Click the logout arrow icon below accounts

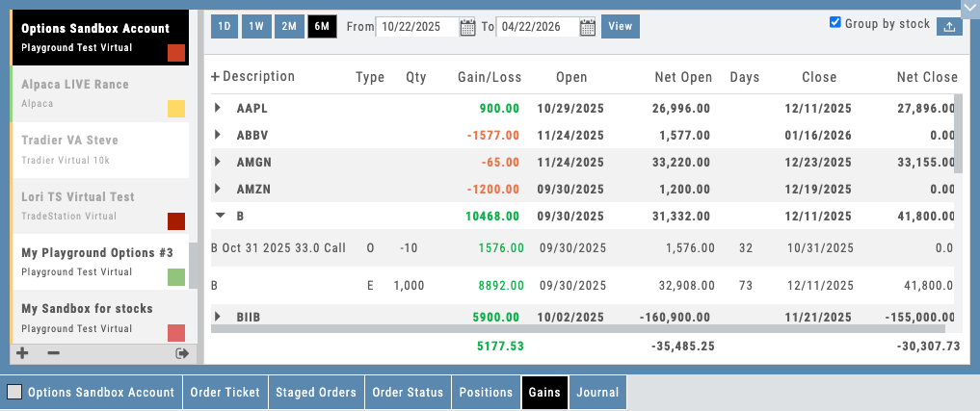pyautogui.click(x=181, y=353)
